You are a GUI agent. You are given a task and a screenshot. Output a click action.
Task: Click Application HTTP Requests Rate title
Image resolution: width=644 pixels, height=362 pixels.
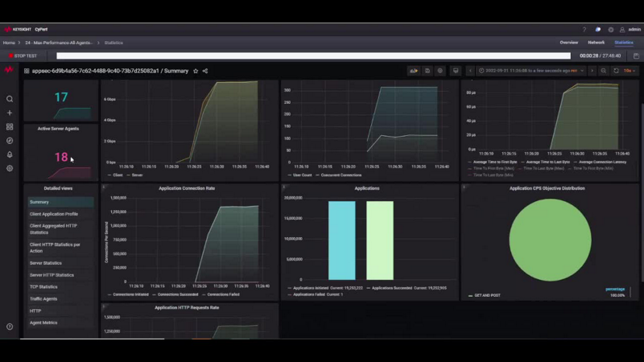[187, 307]
